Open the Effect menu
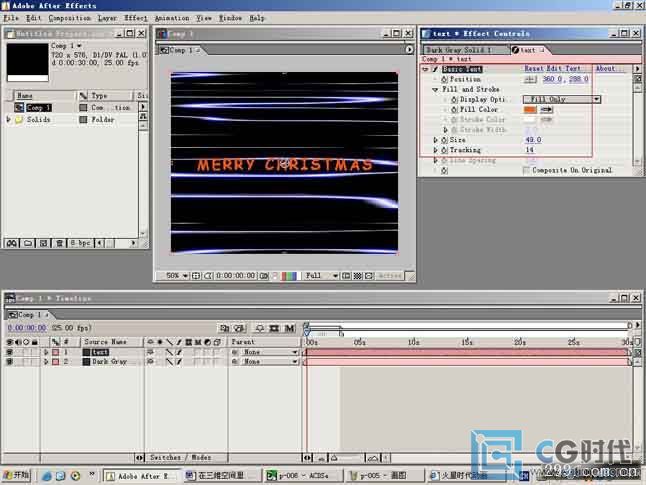This screenshot has width=646, height=485. tap(136, 18)
